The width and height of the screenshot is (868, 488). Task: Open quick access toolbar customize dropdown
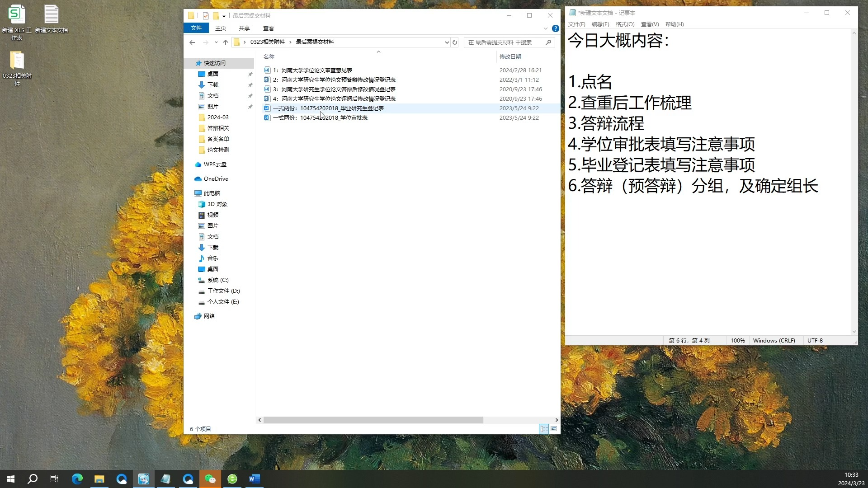point(224,16)
